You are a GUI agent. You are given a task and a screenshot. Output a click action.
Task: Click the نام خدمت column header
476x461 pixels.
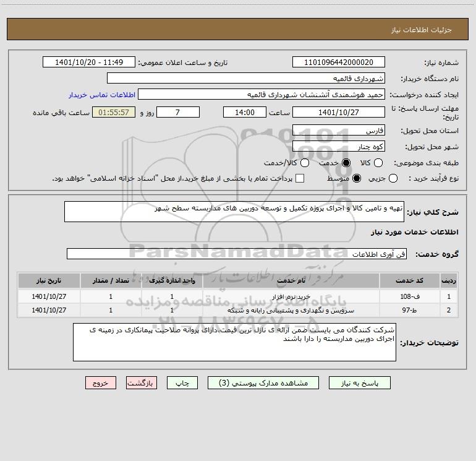(x=291, y=280)
